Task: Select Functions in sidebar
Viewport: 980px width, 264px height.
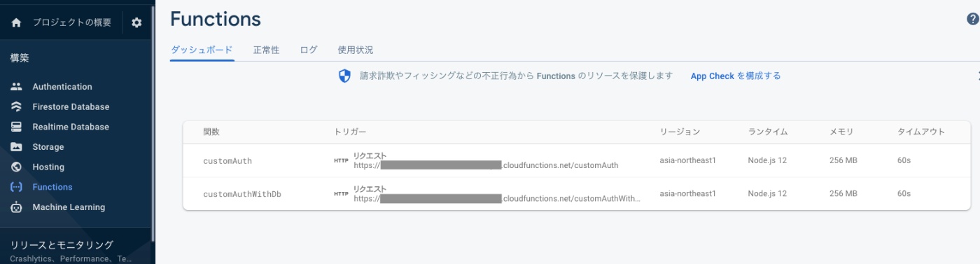Action: pyautogui.click(x=52, y=187)
